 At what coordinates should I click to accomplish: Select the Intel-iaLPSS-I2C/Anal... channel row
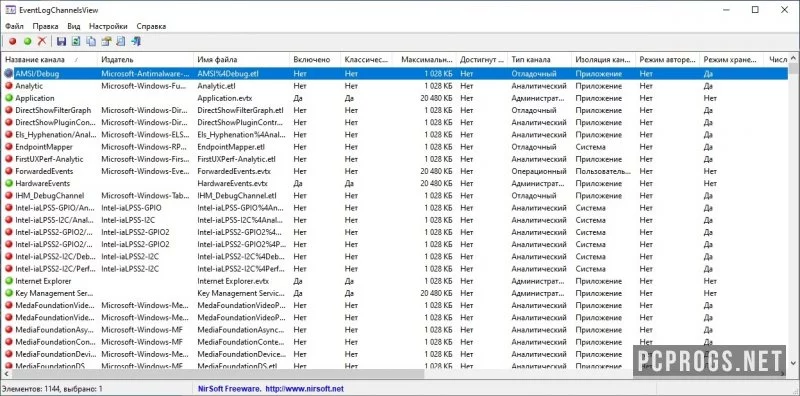[395, 220]
